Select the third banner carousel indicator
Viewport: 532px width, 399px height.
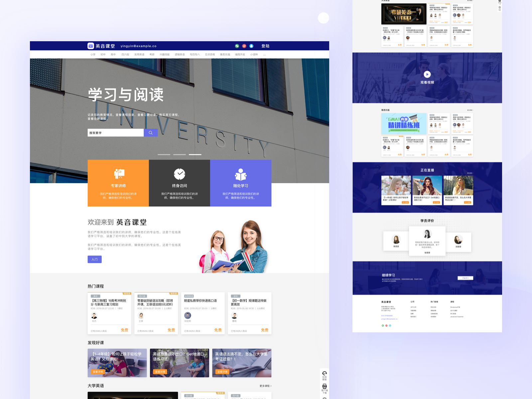(195, 155)
